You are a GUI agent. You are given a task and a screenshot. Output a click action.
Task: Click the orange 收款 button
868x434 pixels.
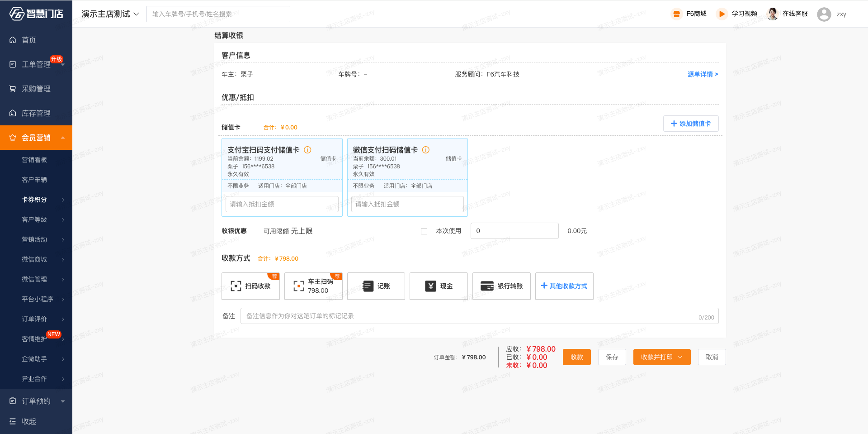point(576,357)
